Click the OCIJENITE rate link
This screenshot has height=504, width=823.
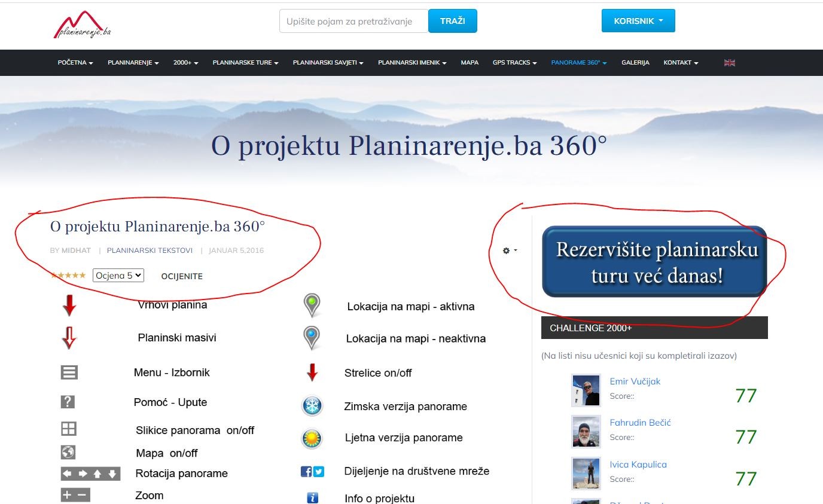click(x=182, y=276)
